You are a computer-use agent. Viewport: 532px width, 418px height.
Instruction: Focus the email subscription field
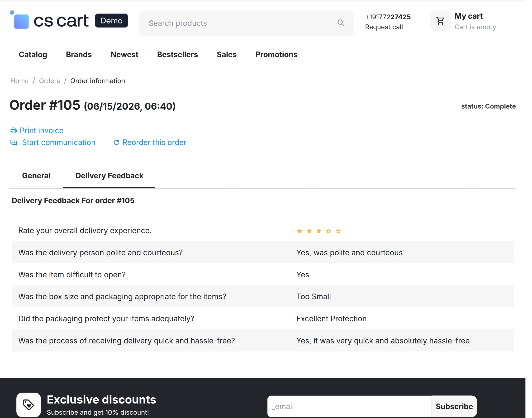click(x=349, y=407)
